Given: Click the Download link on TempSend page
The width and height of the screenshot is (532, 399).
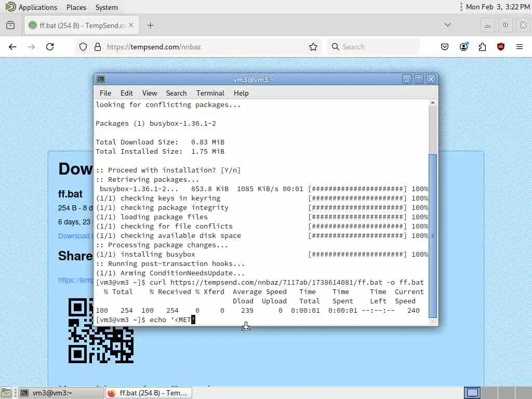Looking at the screenshot, I should pyautogui.click(x=74, y=236).
